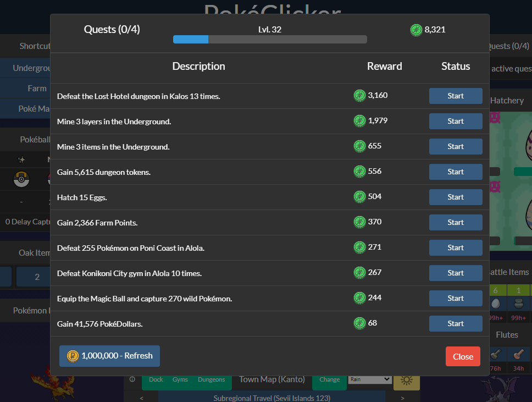Screen dimensions: 532x402
Task: Click the quest point icon next to 370
Action: 359,222
